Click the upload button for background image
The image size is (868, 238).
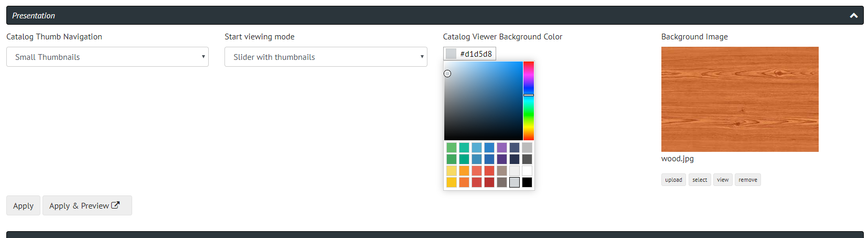pos(673,180)
